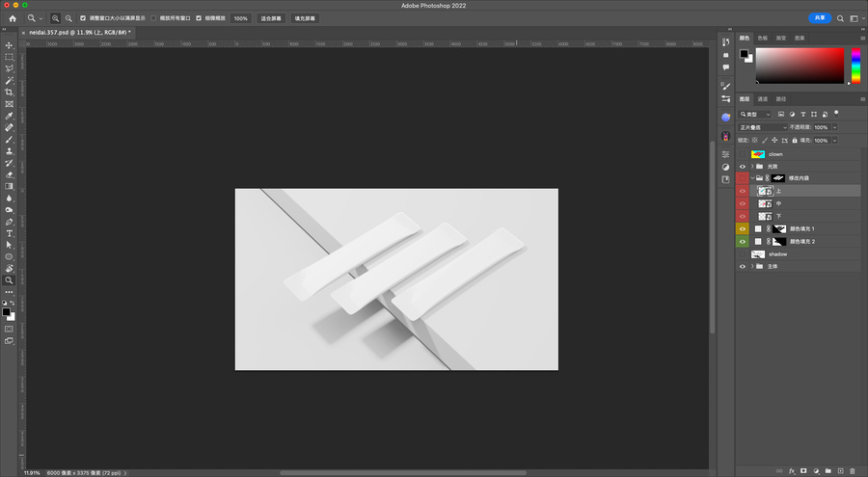868x477 pixels.
Task: Show the clown layer
Action: click(743, 154)
